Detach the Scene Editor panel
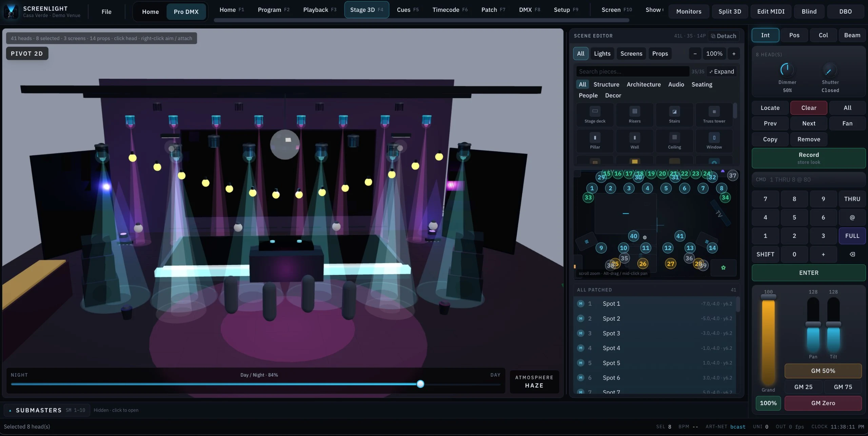Screen dimensions: 868x436 [724, 36]
